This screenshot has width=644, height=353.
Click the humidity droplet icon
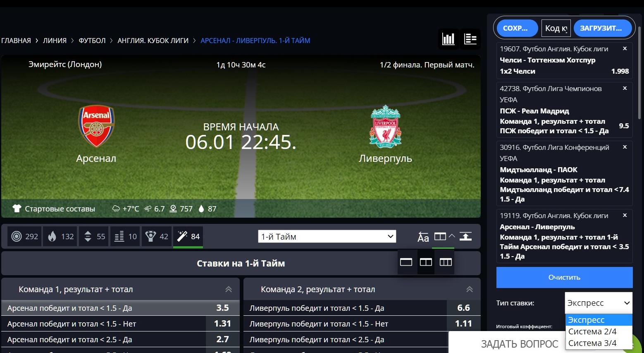[x=201, y=209]
